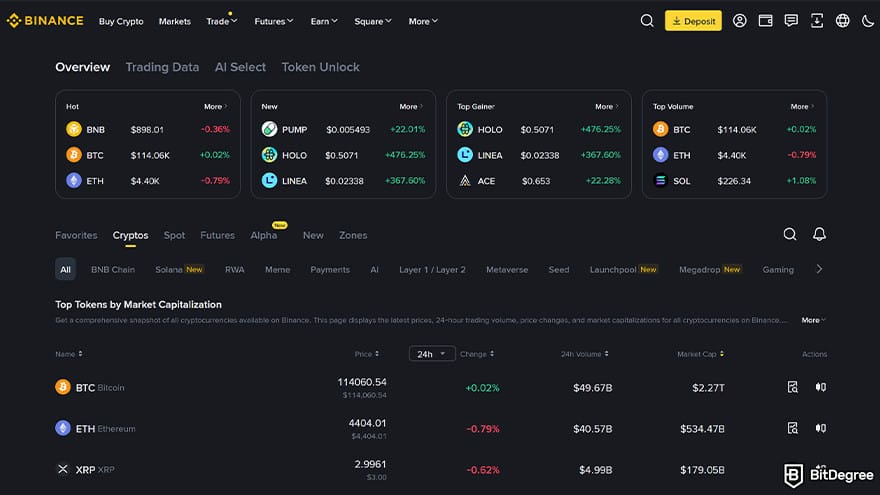Expand the Trade menu
Image resolution: width=880 pixels, height=495 pixels.
click(x=222, y=21)
